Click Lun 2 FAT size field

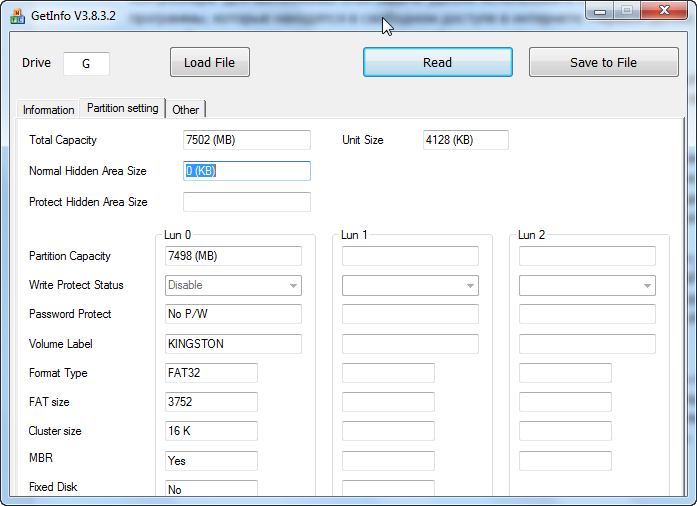click(565, 402)
